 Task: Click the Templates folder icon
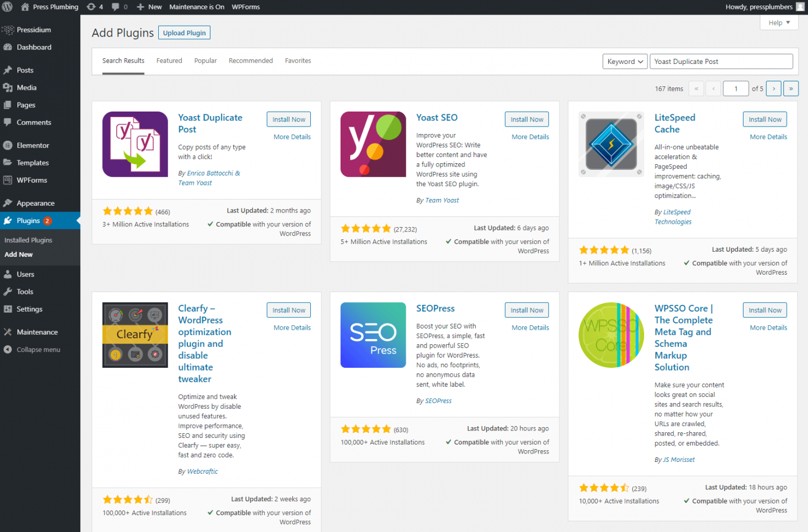[x=8, y=163]
